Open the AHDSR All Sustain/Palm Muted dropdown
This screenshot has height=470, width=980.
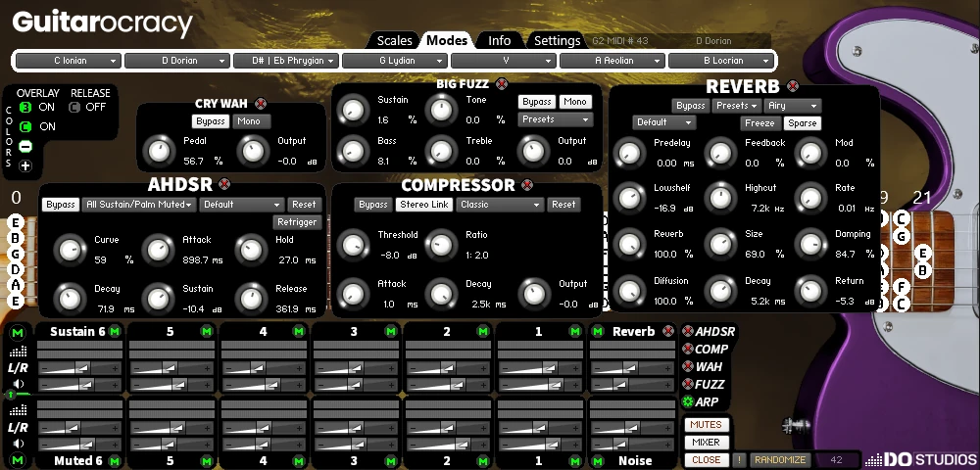click(x=139, y=204)
